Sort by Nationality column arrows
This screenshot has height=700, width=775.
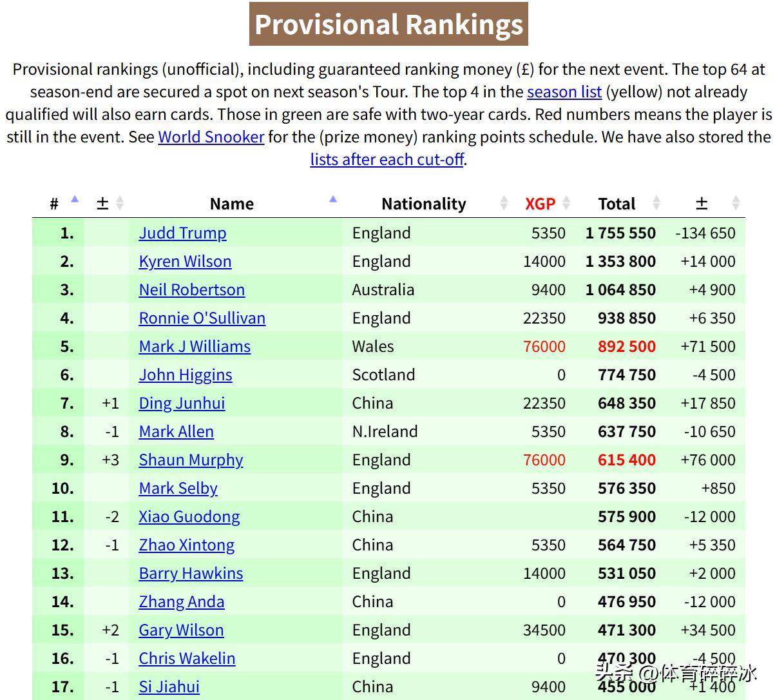coord(504,204)
